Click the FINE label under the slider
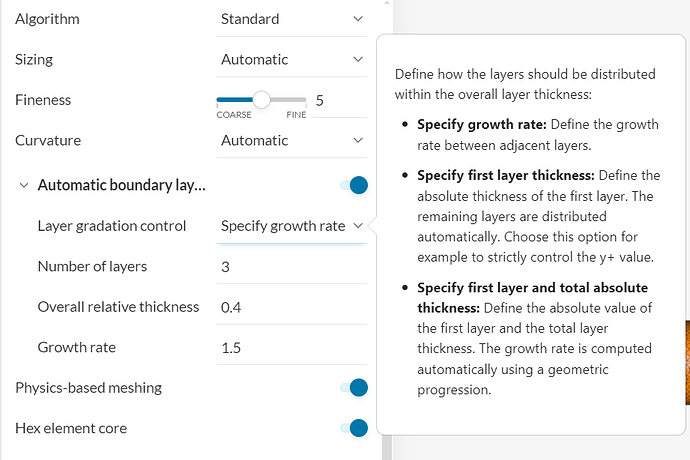The image size is (690, 460). pyautogui.click(x=297, y=115)
